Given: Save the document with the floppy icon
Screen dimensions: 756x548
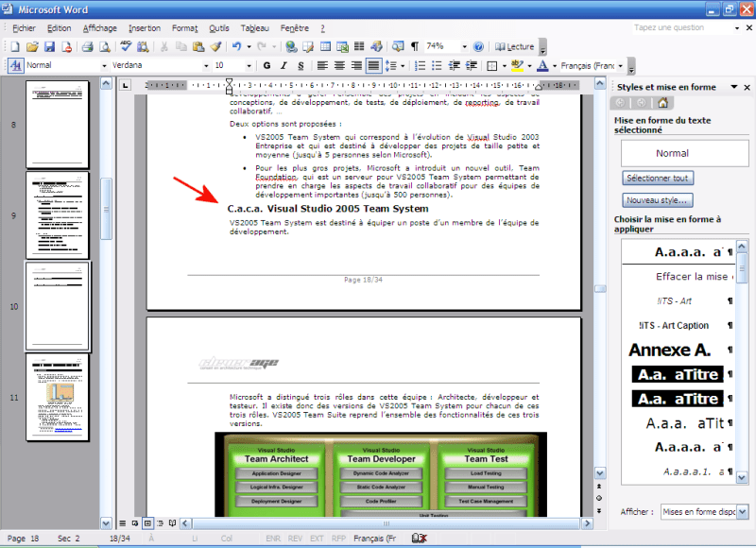Looking at the screenshot, I should pos(49,46).
